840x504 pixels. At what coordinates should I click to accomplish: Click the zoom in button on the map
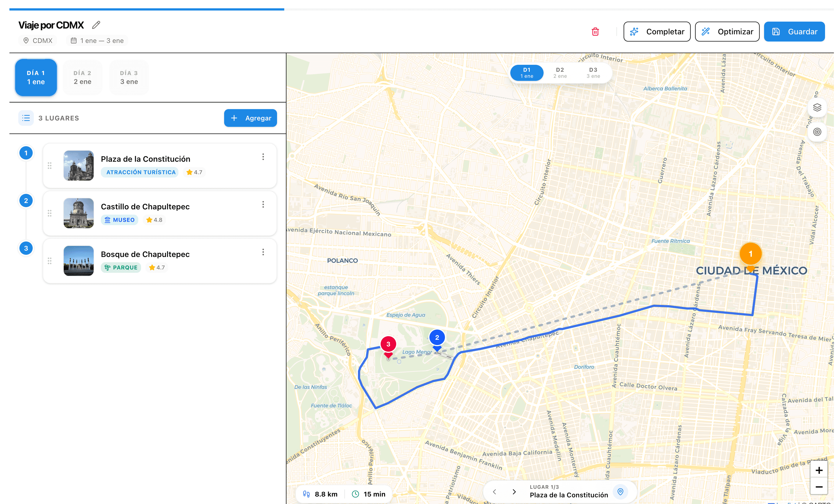click(819, 470)
